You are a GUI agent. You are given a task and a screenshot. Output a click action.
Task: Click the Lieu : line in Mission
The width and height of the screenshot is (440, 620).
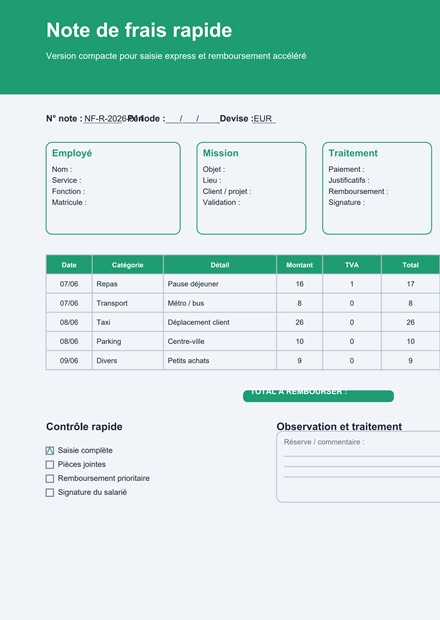tap(212, 180)
